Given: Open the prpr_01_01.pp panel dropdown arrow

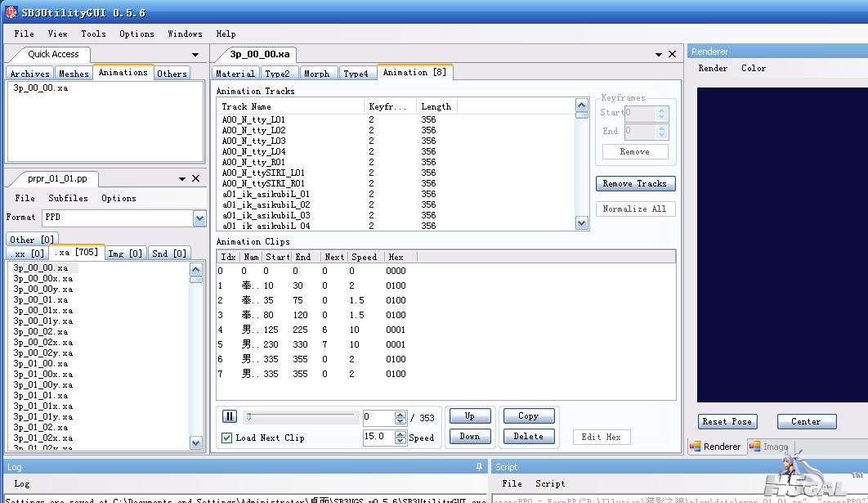Looking at the screenshot, I should point(181,179).
